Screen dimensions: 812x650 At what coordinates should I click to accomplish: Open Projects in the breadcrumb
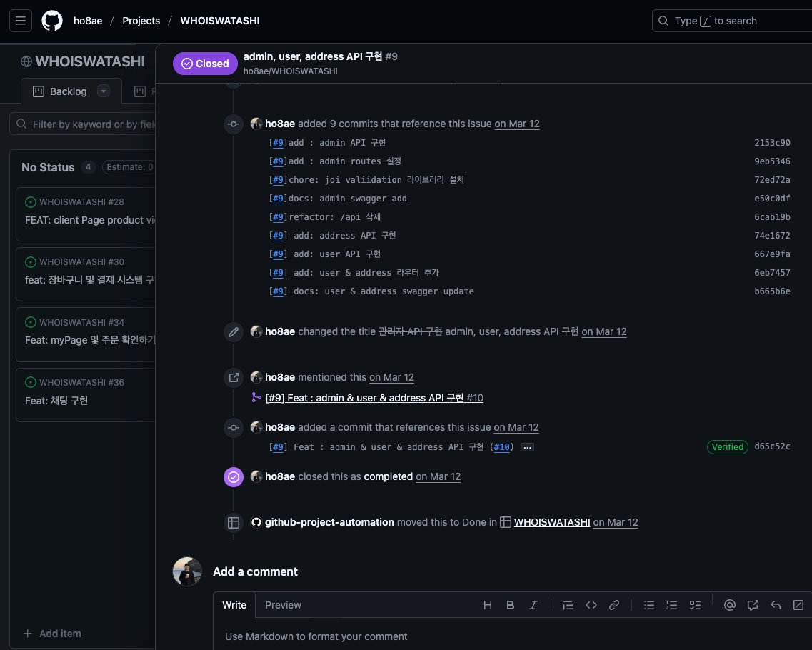(x=141, y=21)
